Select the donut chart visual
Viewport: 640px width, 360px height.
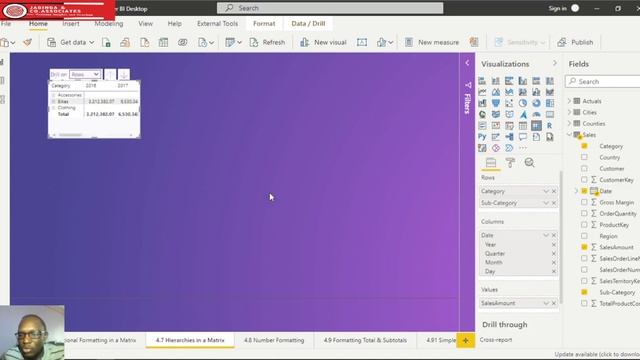coord(536,103)
